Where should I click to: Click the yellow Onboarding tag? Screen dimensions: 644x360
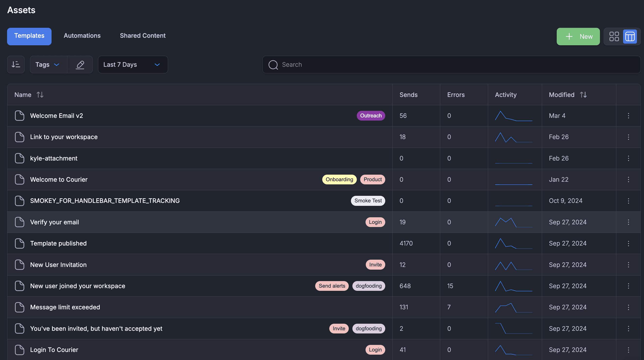[x=339, y=180]
